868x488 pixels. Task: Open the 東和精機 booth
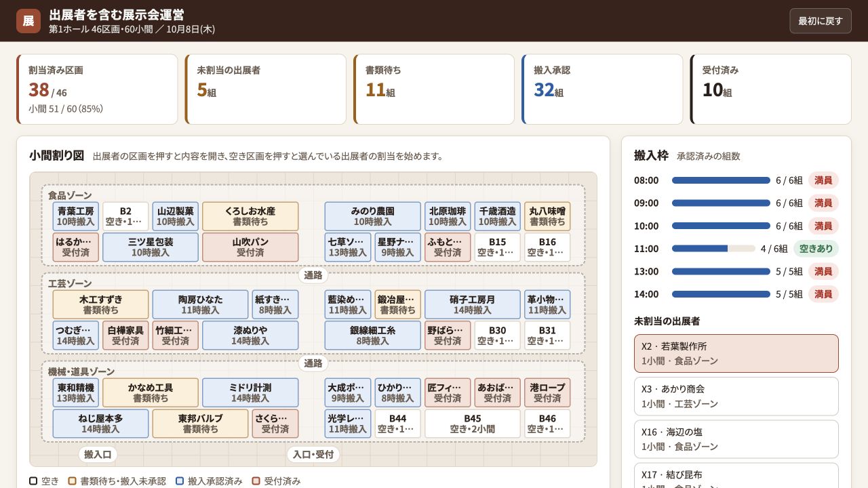[x=76, y=392]
